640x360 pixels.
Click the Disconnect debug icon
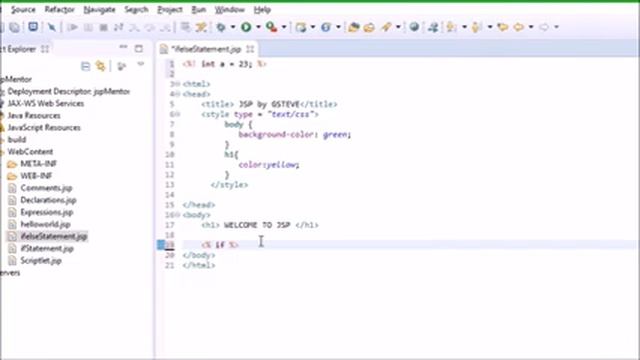[119, 27]
